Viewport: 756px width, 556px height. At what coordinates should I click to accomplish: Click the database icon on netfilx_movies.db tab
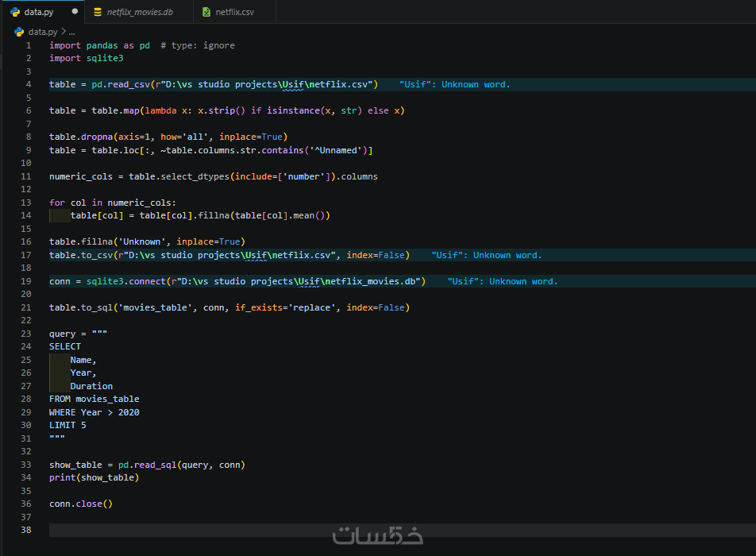pos(98,12)
